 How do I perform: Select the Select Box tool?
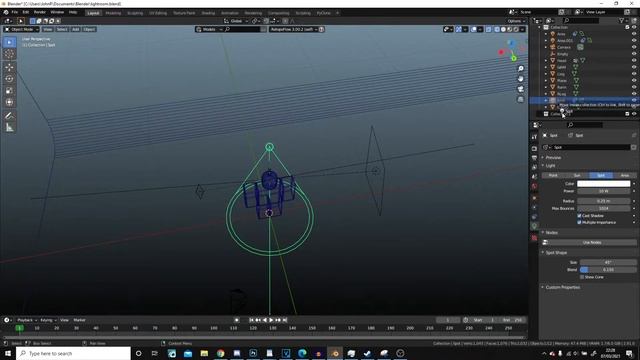[x=9, y=42]
